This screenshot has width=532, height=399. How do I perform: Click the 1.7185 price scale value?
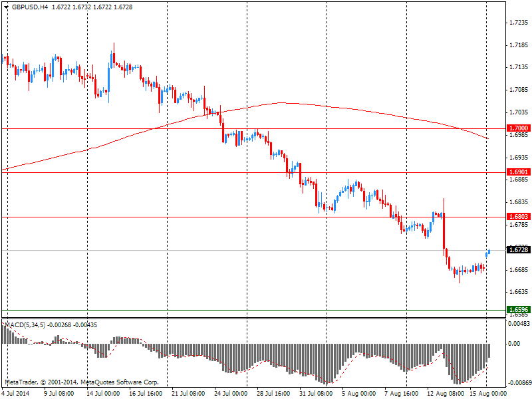coord(519,45)
